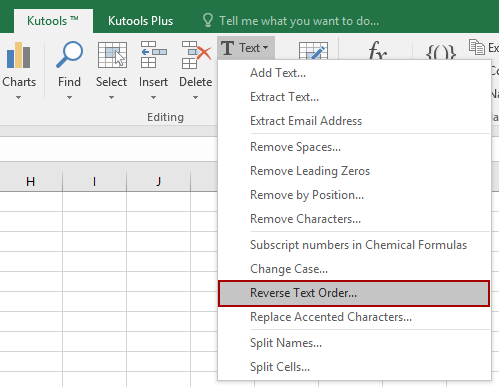Click the Select range icon
499x387 pixels.
(112, 55)
